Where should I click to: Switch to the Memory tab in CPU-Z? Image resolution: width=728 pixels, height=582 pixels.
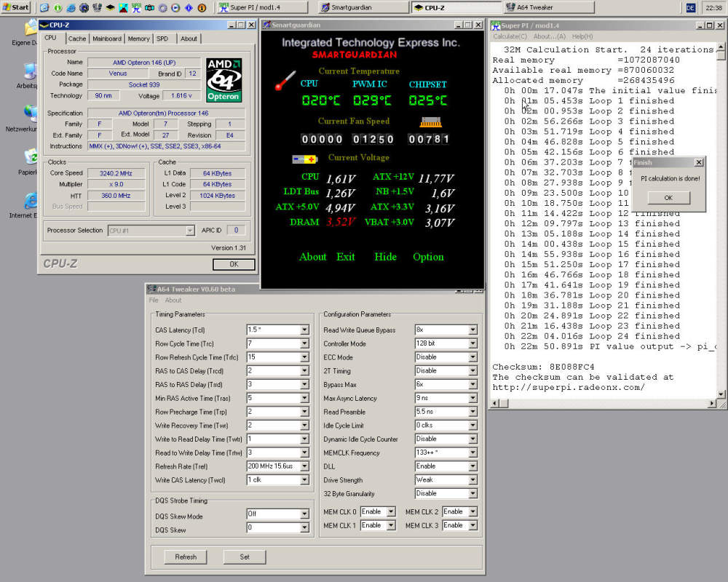point(138,39)
